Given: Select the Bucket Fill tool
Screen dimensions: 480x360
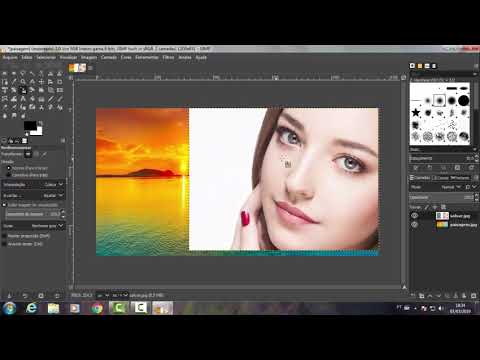Looking at the screenshot, I should [x=32, y=99].
